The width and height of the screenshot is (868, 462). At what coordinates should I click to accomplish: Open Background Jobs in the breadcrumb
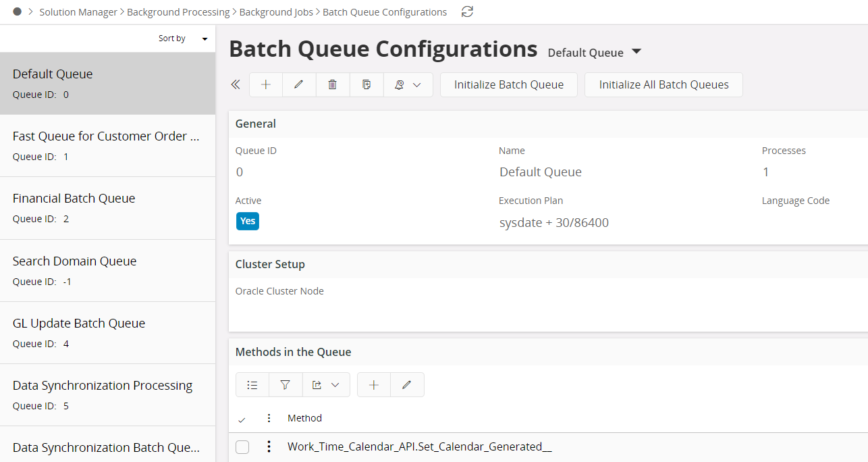point(276,12)
